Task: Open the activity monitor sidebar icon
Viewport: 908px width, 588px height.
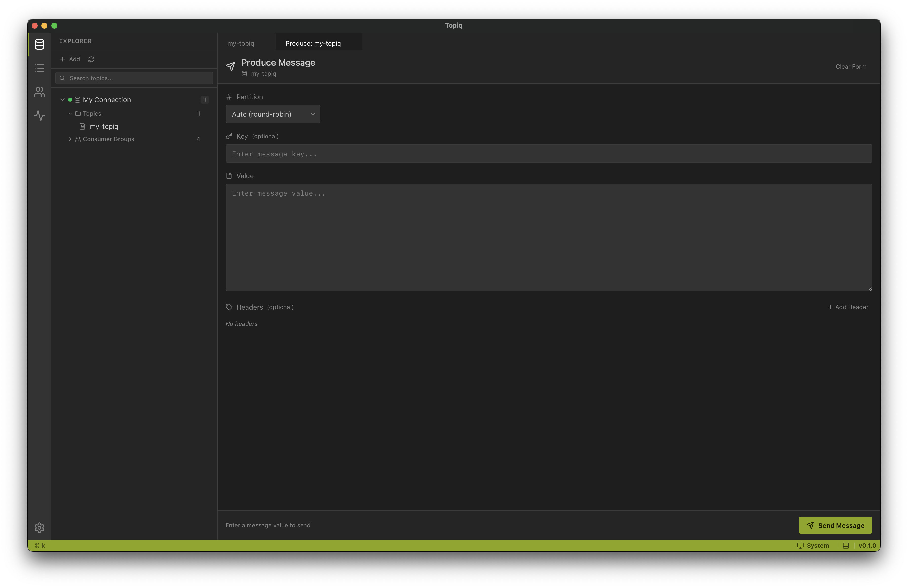Action: point(39,116)
